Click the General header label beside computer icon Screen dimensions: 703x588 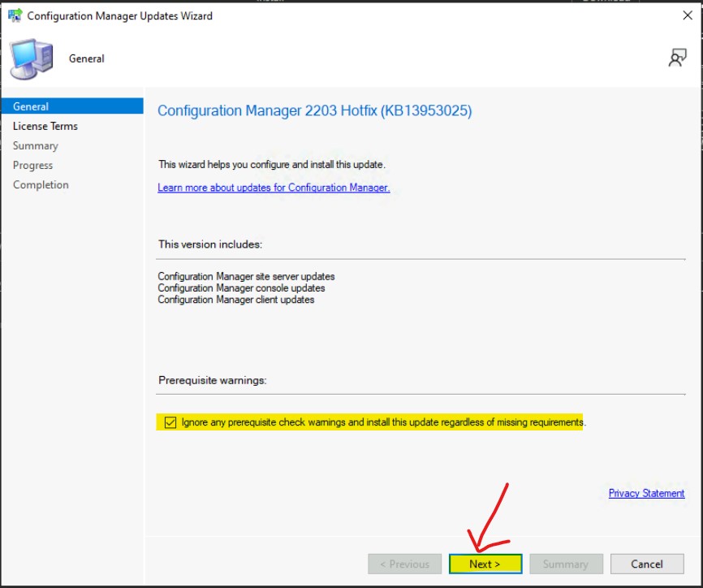(87, 58)
